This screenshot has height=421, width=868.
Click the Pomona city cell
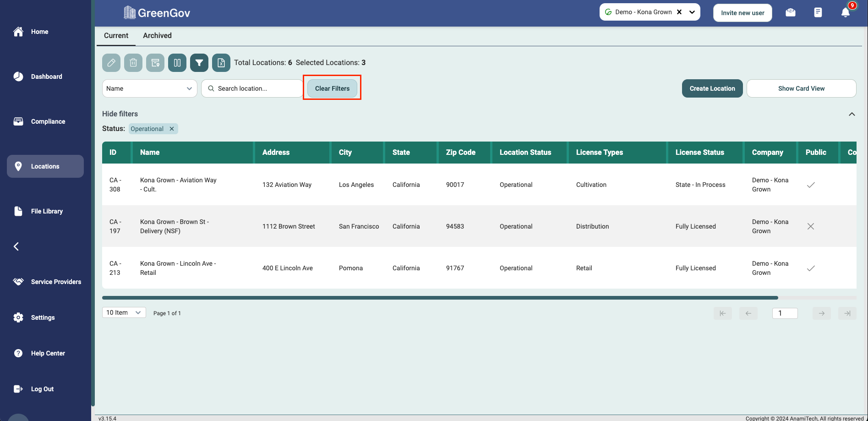point(351,268)
